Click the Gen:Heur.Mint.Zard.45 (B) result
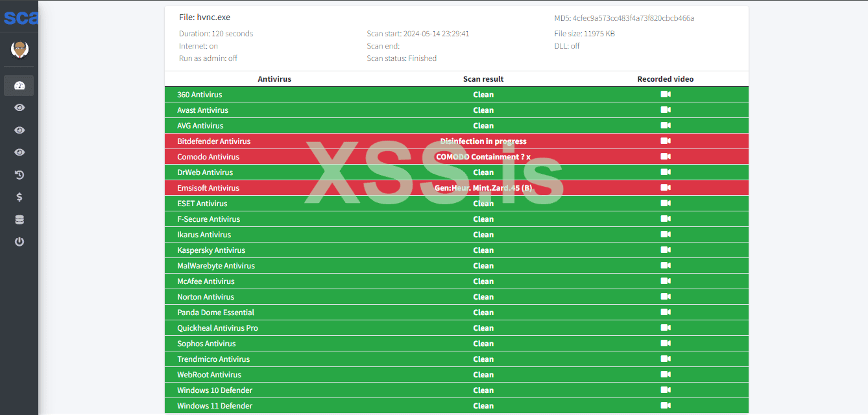 483,188
